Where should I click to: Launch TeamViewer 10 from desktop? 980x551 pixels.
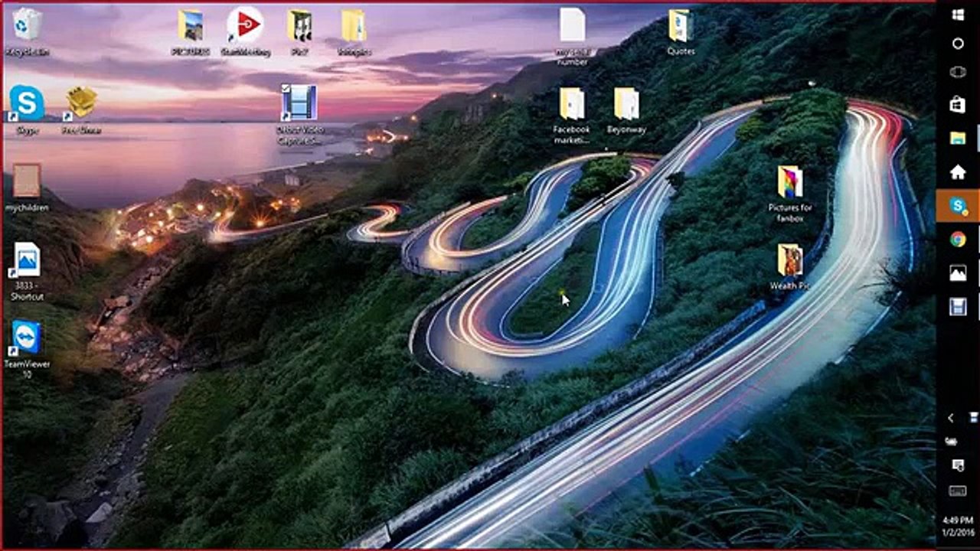(27, 349)
